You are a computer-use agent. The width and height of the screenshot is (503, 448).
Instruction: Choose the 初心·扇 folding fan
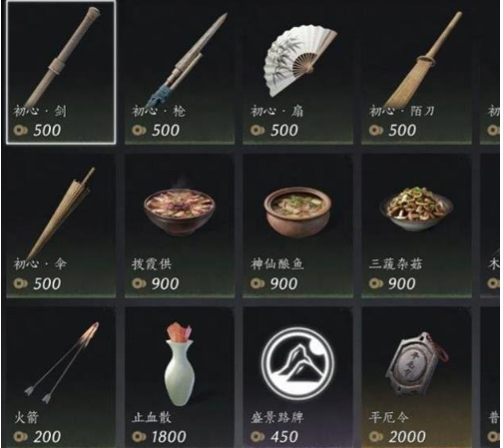[298, 73]
